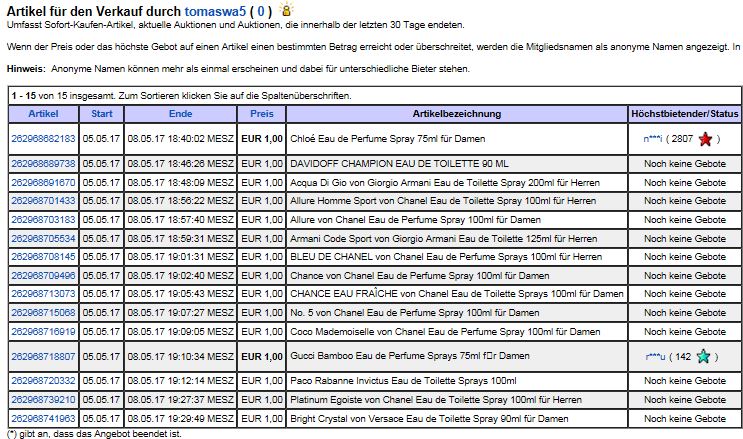Select Chance von Chanel Eau de Perfume description
Viewport: 743px width, 439px height.
pyautogui.click(x=419, y=275)
